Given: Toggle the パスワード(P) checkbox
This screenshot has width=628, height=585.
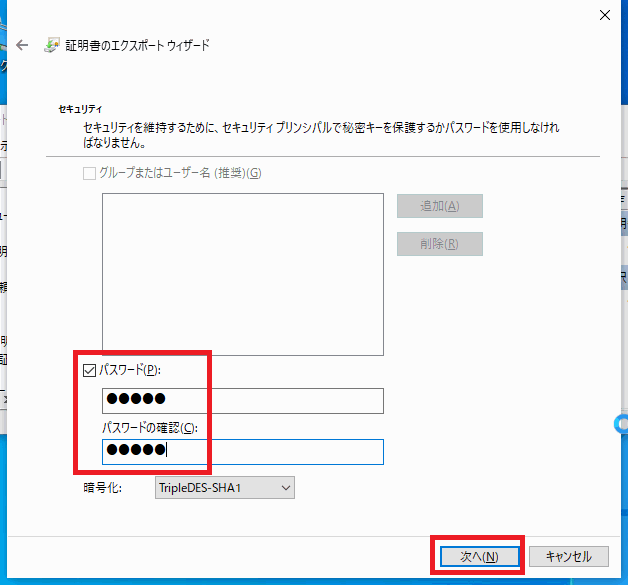Looking at the screenshot, I should 89,370.
